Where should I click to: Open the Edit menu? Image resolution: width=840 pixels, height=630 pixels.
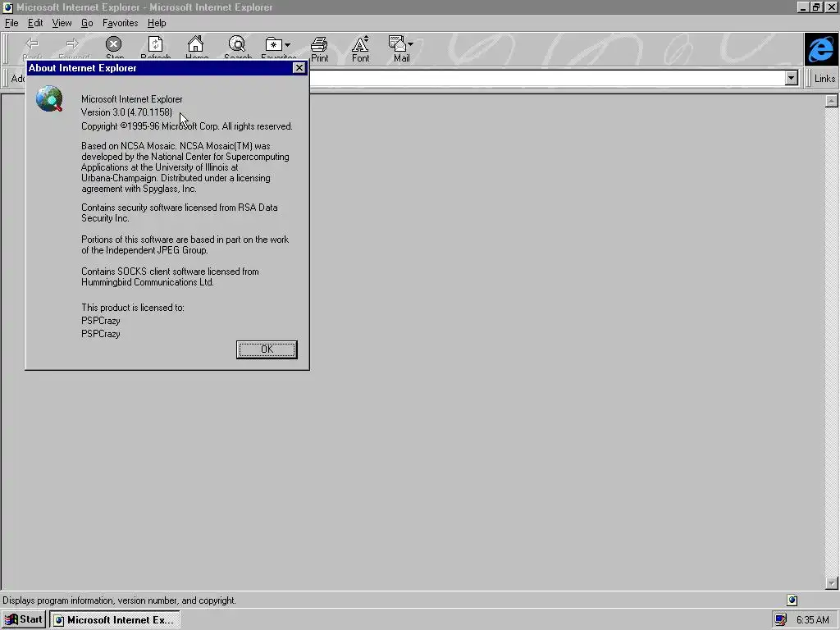pyautogui.click(x=35, y=23)
